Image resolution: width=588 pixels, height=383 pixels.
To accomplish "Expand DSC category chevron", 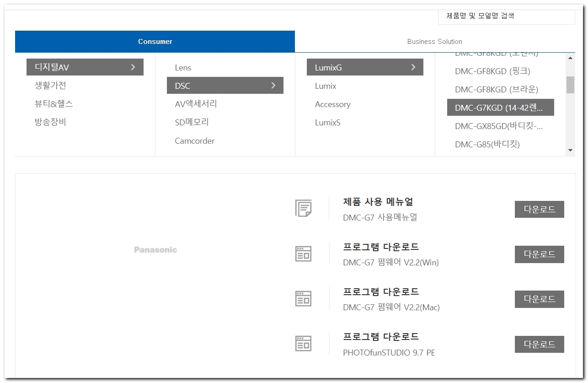I will coord(273,86).
